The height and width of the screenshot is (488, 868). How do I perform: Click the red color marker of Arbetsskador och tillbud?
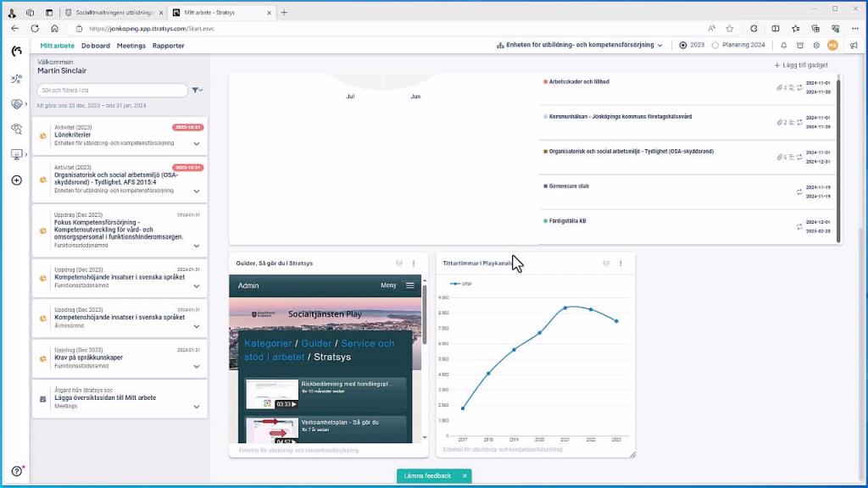[x=545, y=82]
